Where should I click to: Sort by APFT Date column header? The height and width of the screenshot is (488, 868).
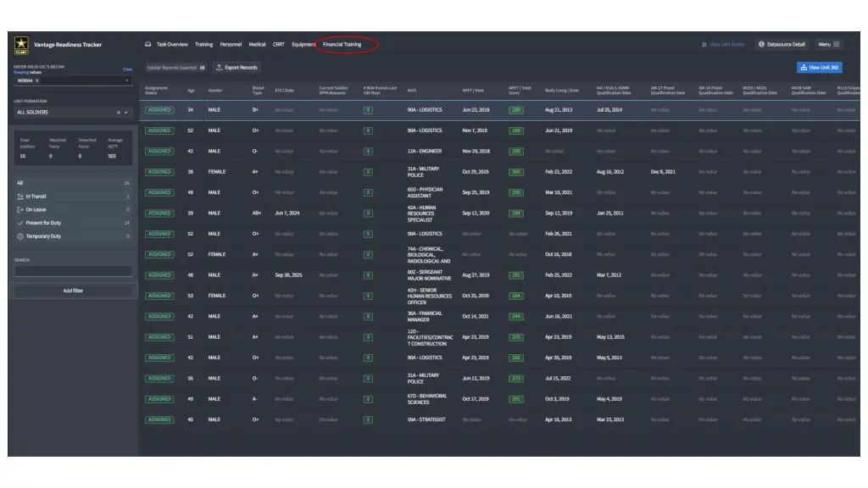(x=473, y=90)
